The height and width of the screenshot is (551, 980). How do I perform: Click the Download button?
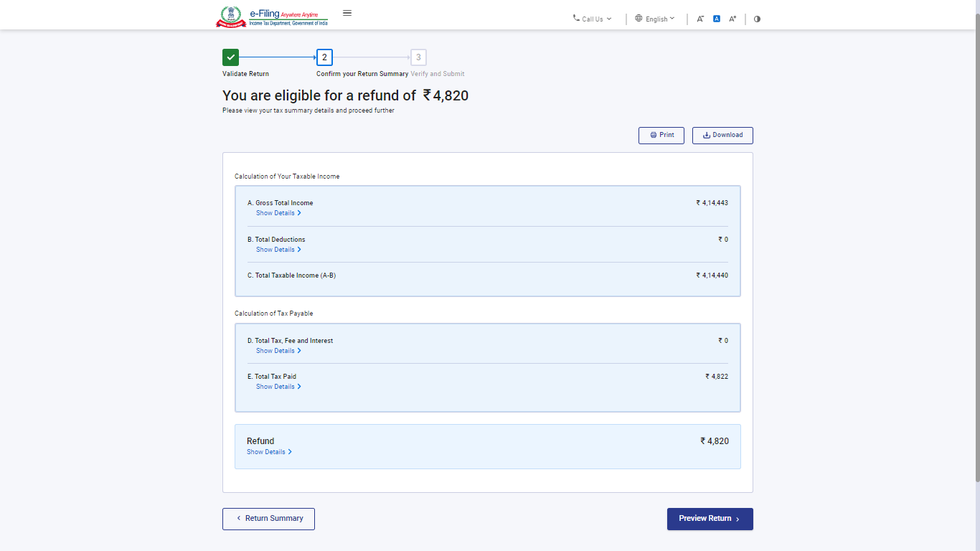coord(722,136)
